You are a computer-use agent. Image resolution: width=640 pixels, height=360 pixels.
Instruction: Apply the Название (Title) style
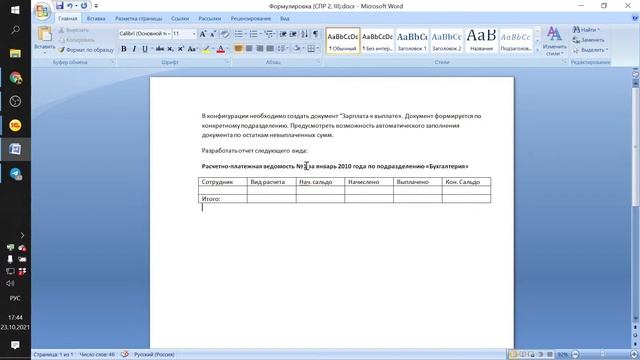(481, 40)
